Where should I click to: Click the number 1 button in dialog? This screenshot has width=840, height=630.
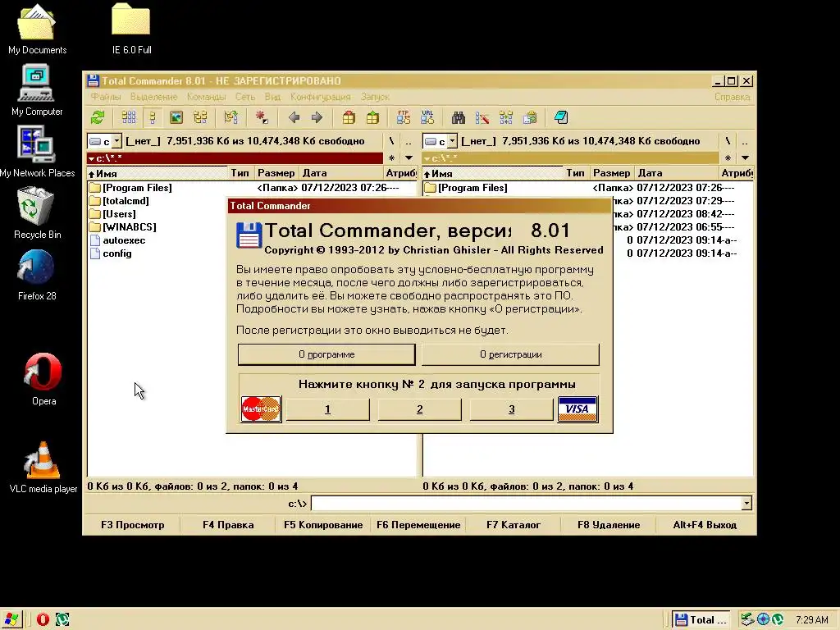(x=327, y=410)
